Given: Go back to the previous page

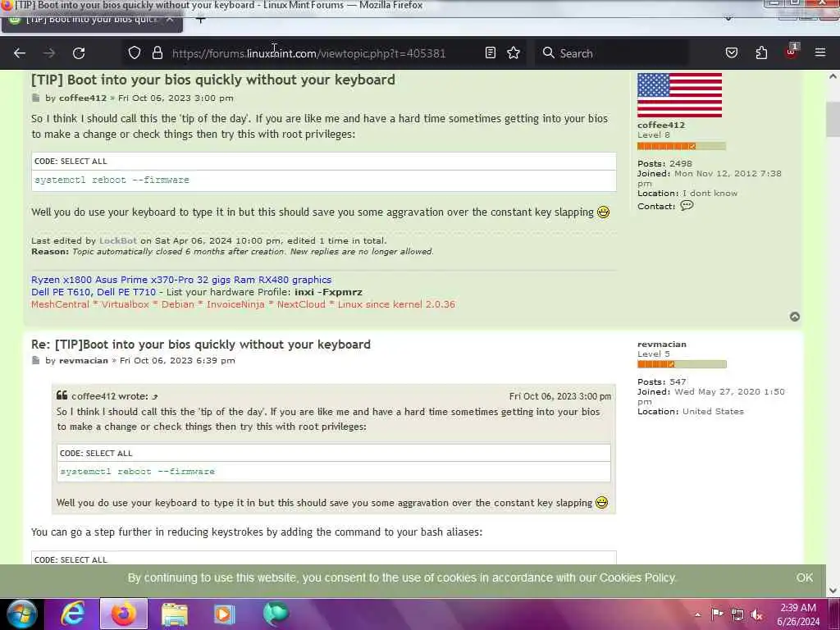Looking at the screenshot, I should click(x=20, y=53).
